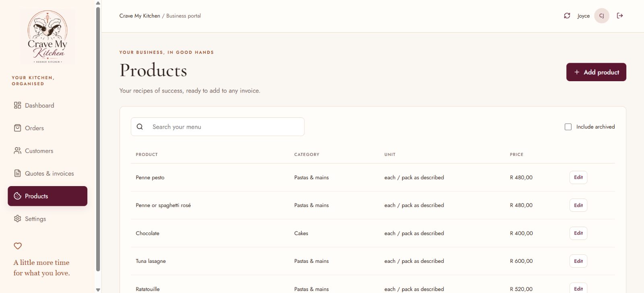Image resolution: width=644 pixels, height=293 pixels.
Task: Click the Tuna lasagne product name
Action: pyautogui.click(x=151, y=261)
